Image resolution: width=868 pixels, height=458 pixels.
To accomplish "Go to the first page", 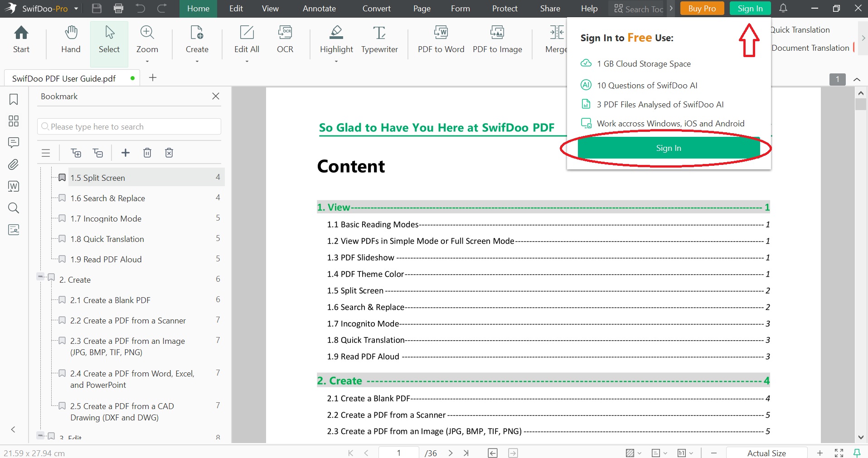I will [x=350, y=453].
